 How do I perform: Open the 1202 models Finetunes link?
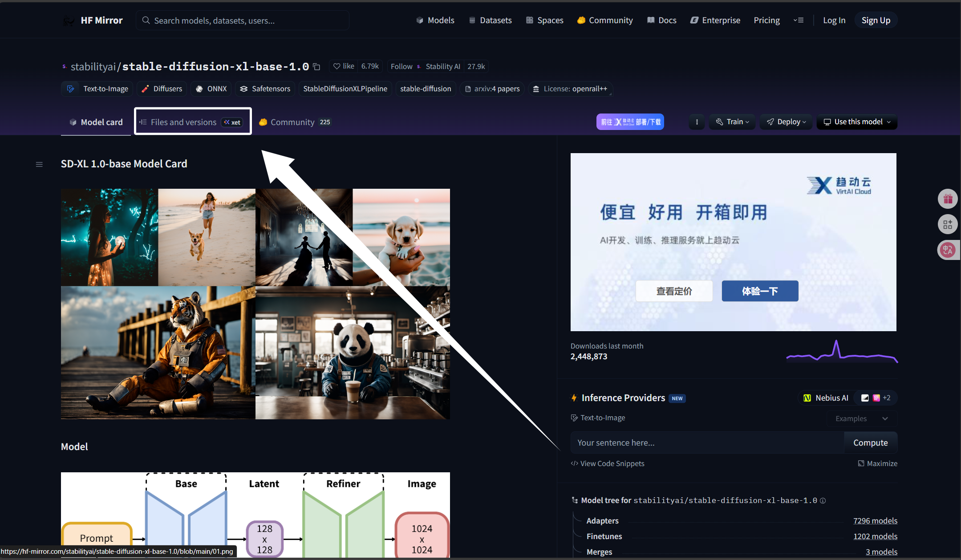point(875,536)
